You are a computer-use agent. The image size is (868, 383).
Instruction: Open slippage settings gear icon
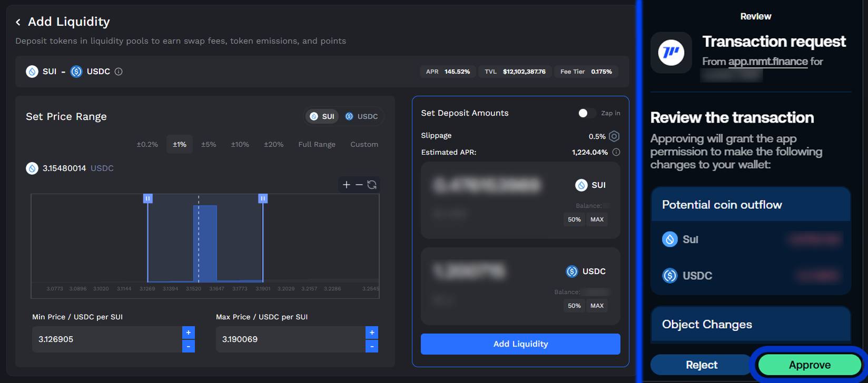pyautogui.click(x=614, y=136)
